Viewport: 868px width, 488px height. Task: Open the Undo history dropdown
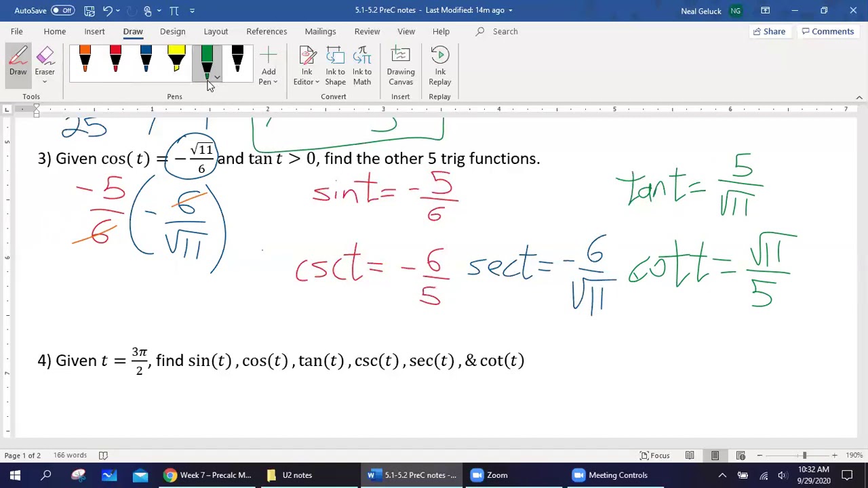117,10
